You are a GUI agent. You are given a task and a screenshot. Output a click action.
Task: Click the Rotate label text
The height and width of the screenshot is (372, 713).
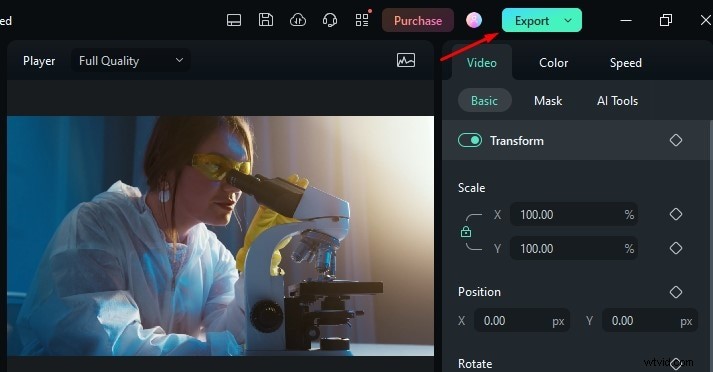coord(475,364)
